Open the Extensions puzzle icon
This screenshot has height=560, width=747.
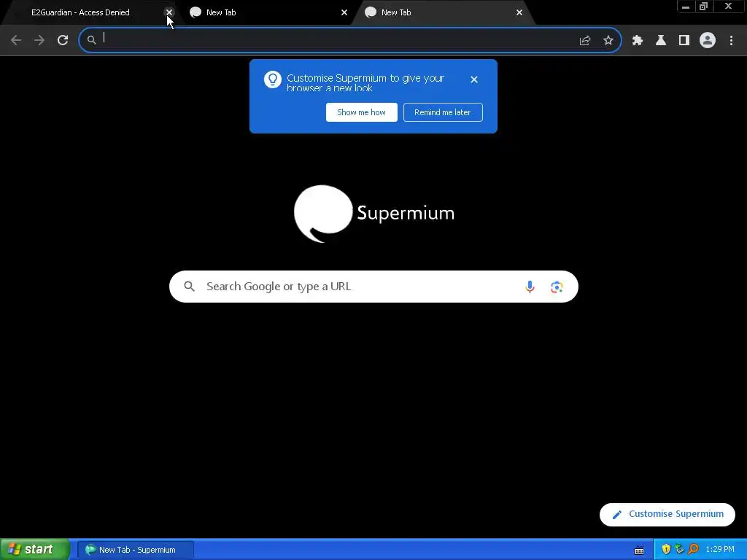coord(637,41)
